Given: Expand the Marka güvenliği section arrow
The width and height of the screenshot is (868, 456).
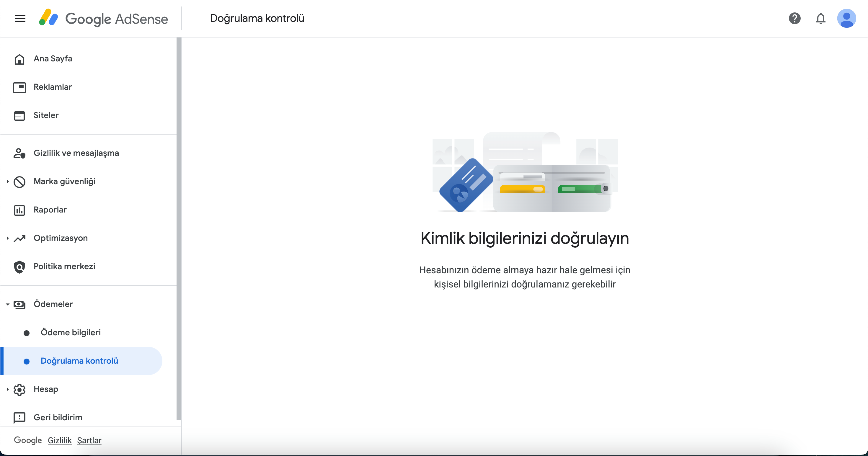Looking at the screenshot, I should (7, 182).
